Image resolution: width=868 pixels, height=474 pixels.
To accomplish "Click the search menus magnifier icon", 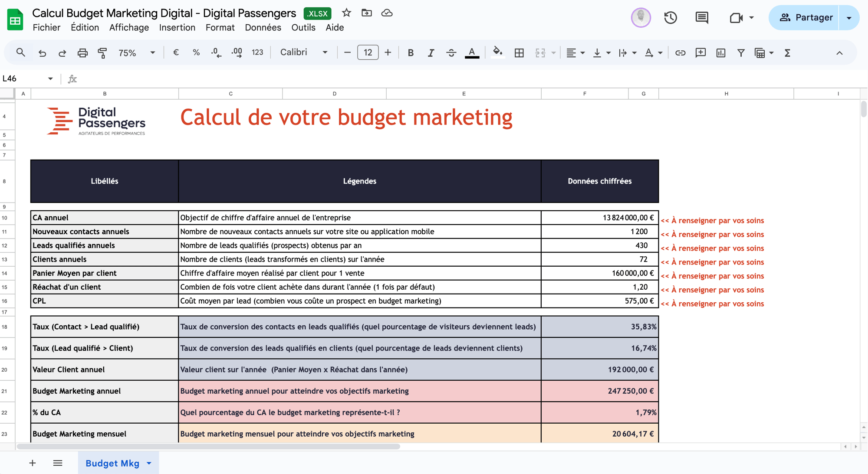I will 20,52.
